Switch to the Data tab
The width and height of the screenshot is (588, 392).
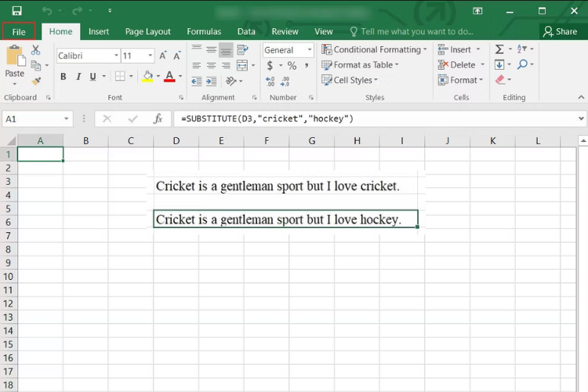point(246,31)
